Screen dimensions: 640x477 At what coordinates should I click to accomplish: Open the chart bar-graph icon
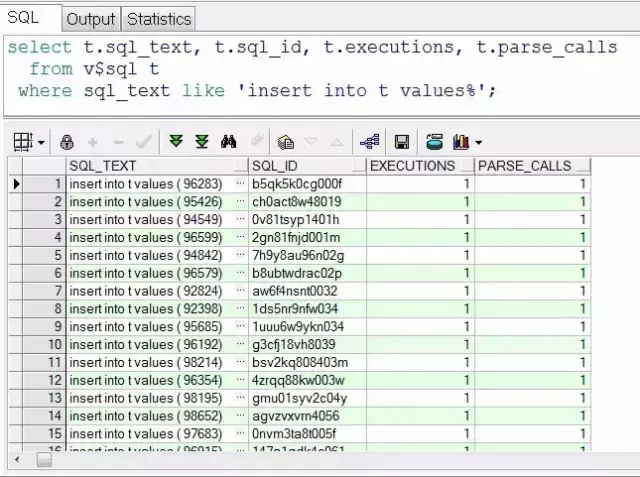click(461, 142)
